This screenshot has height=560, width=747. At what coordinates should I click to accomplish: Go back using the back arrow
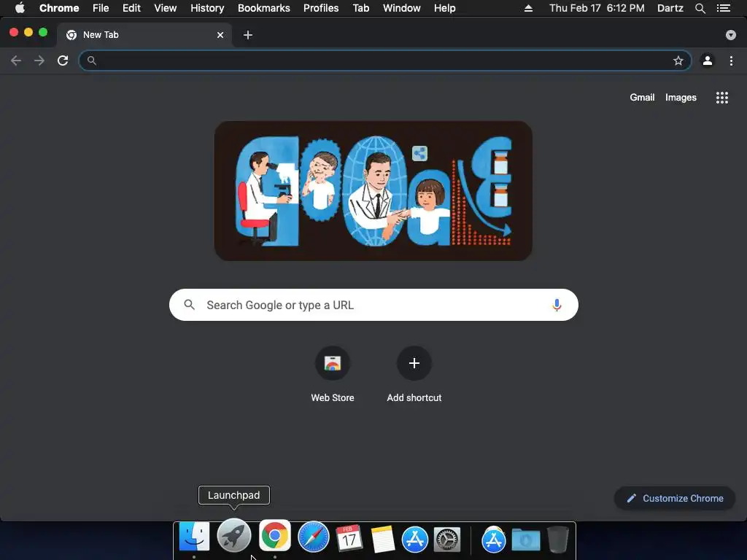coord(16,61)
